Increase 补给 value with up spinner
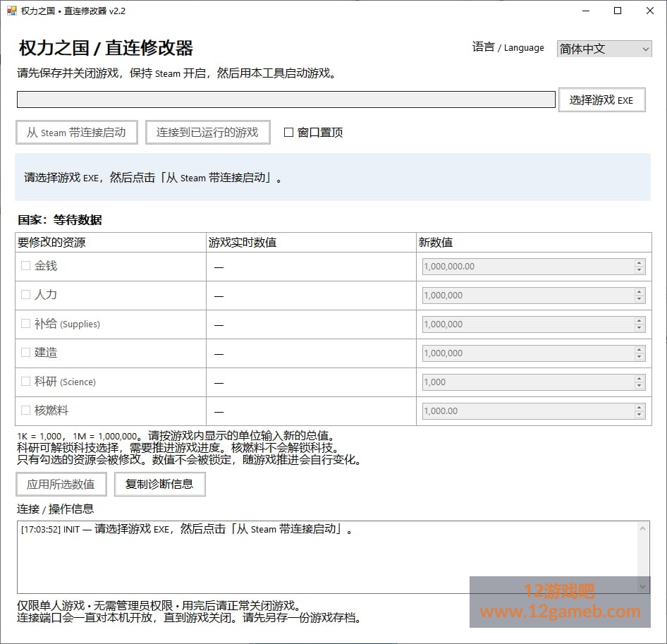Image resolution: width=667 pixels, height=644 pixels. [x=639, y=321]
